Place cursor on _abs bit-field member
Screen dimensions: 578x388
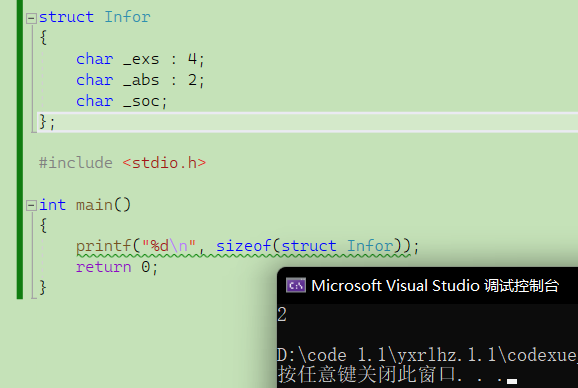point(141,80)
